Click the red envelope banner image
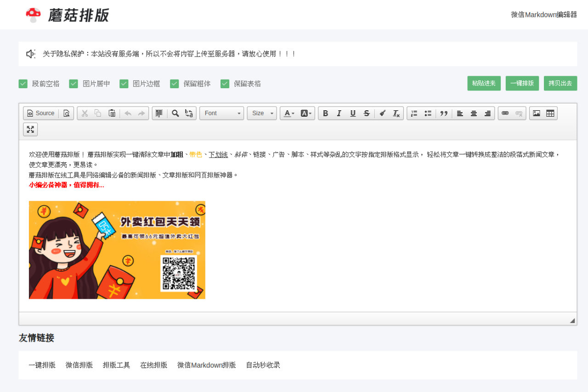Viewport: 588px width, 392px height. [117, 250]
